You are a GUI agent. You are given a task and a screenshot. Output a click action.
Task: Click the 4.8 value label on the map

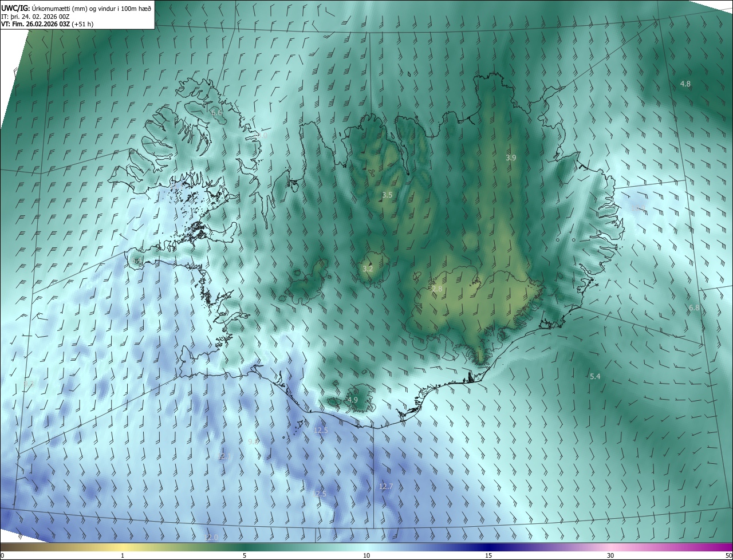point(685,84)
